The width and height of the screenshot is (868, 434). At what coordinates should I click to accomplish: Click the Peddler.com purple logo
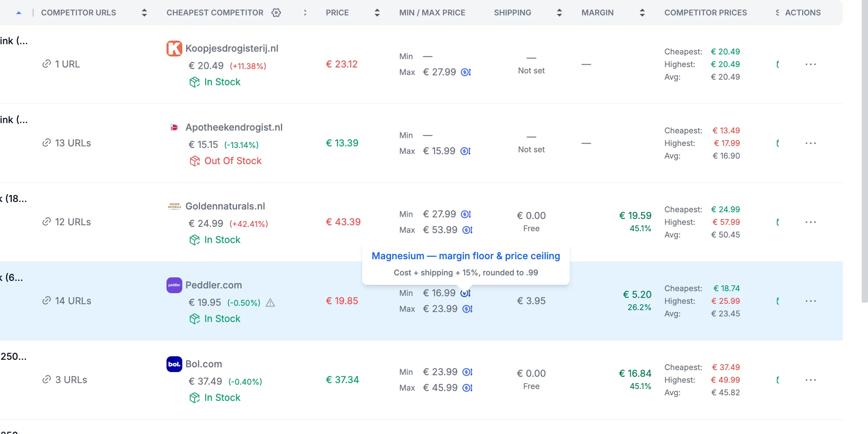(174, 285)
